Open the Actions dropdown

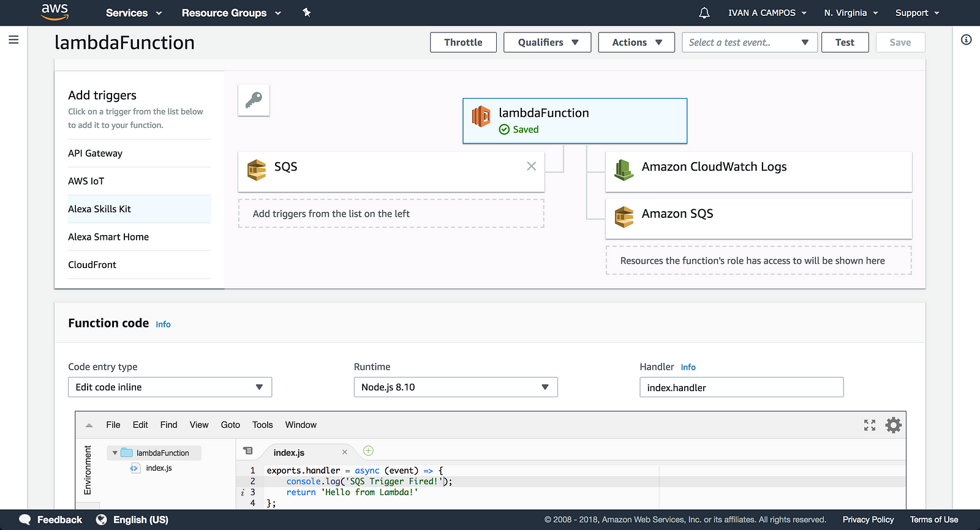(636, 42)
